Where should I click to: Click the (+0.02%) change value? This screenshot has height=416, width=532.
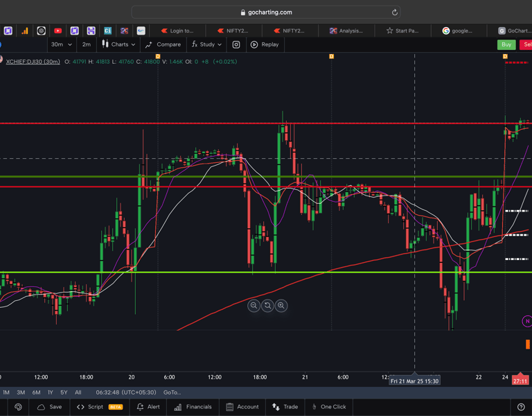225,62
